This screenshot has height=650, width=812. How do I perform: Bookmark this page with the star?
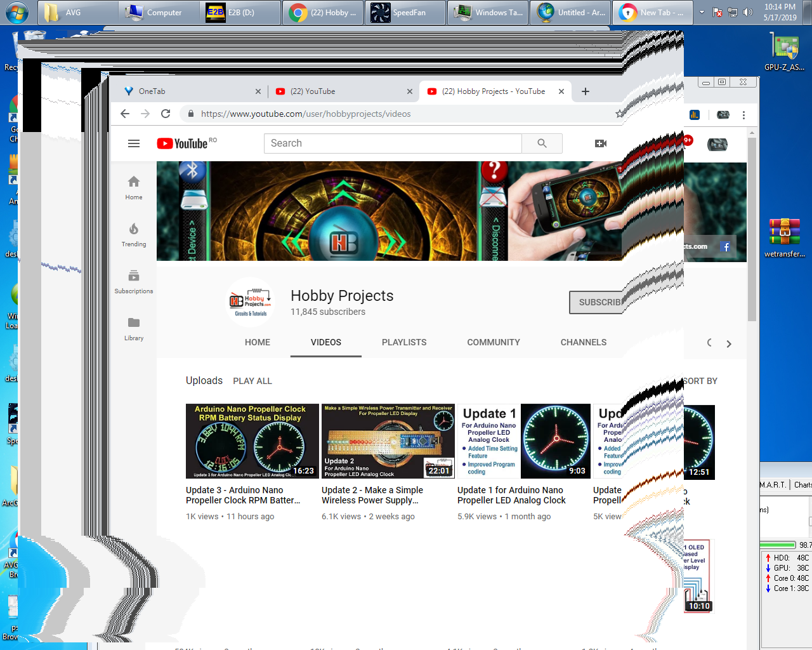620,114
